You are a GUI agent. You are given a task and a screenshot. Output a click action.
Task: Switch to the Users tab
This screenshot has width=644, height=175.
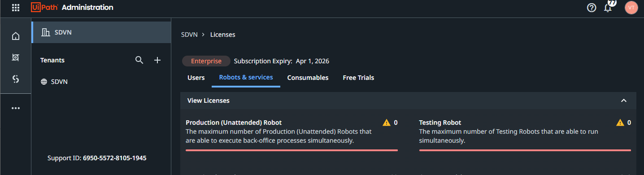[x=196, y=78]
